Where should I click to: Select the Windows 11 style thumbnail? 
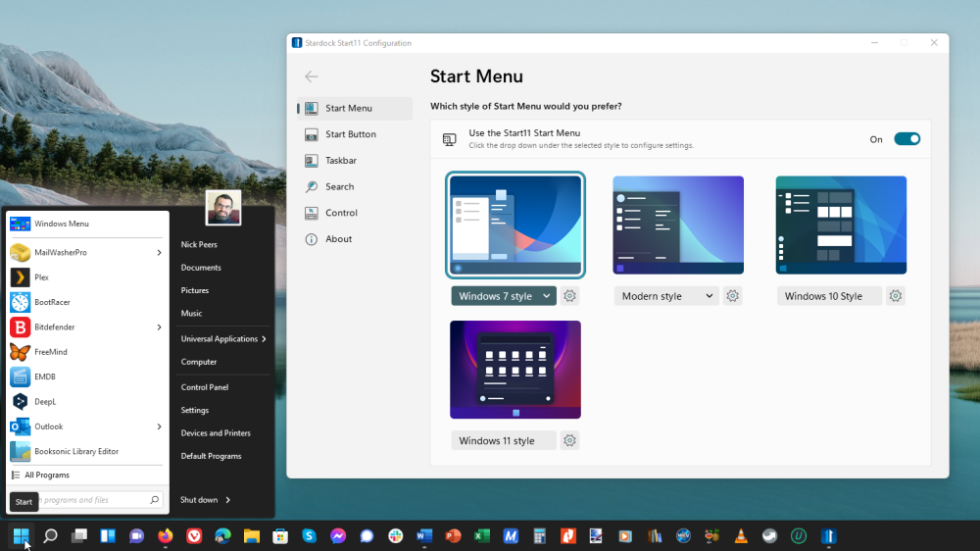pyautogui.click(x=515, y=370)
